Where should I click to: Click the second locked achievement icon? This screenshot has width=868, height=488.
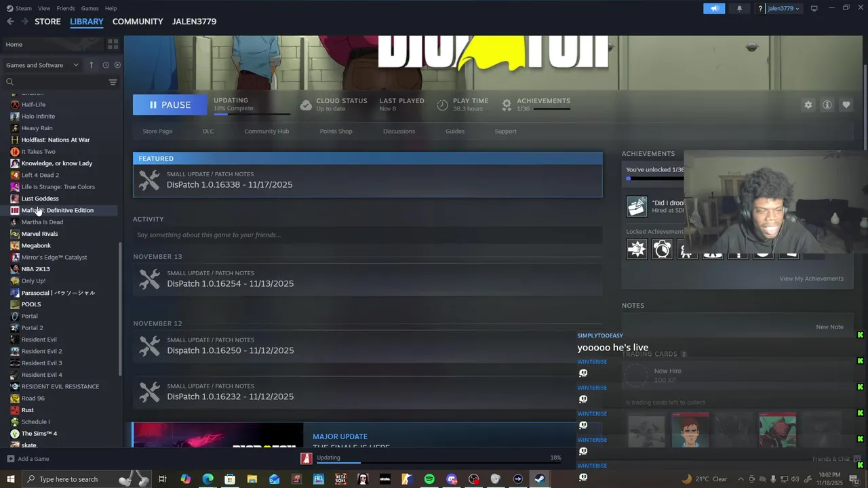(662, 249)
